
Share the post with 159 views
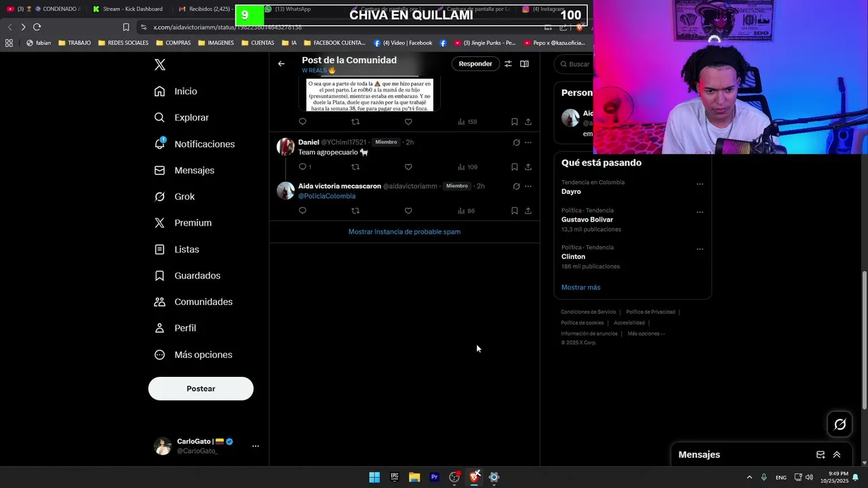pos(528,122)
